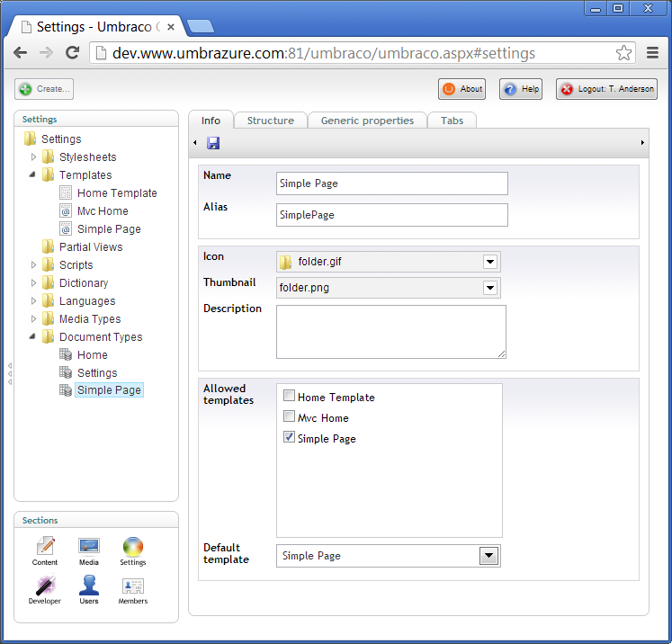Open the Members section
672x644 pixels.
tap(132, 590)
